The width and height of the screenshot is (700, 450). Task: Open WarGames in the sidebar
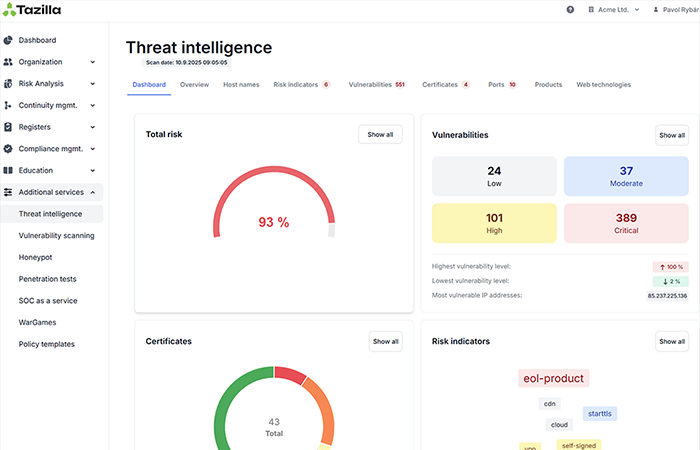point(38,322)
